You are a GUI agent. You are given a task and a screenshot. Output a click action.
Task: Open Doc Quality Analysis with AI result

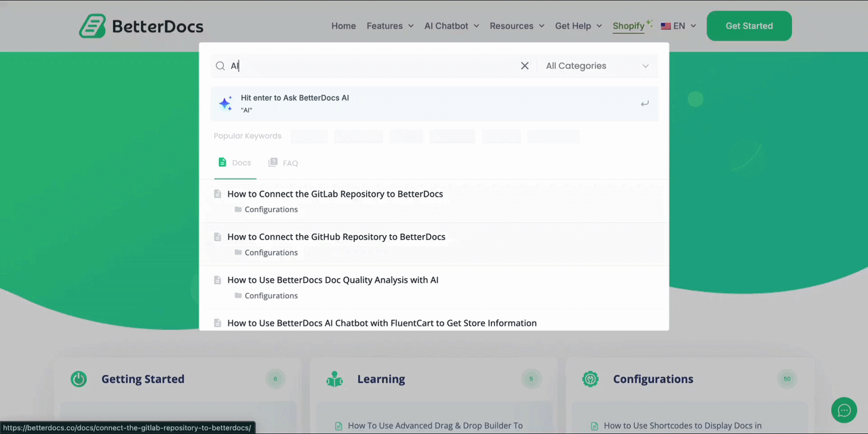[x=333, y=280]
